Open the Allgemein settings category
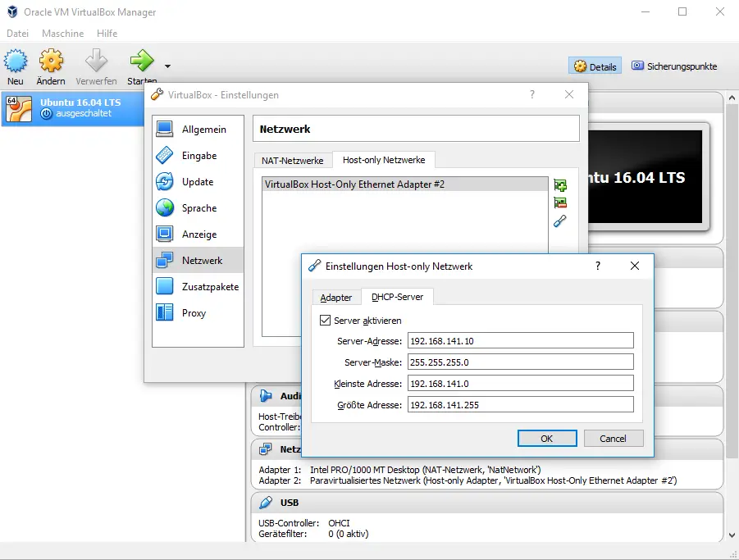 (198, 129)
